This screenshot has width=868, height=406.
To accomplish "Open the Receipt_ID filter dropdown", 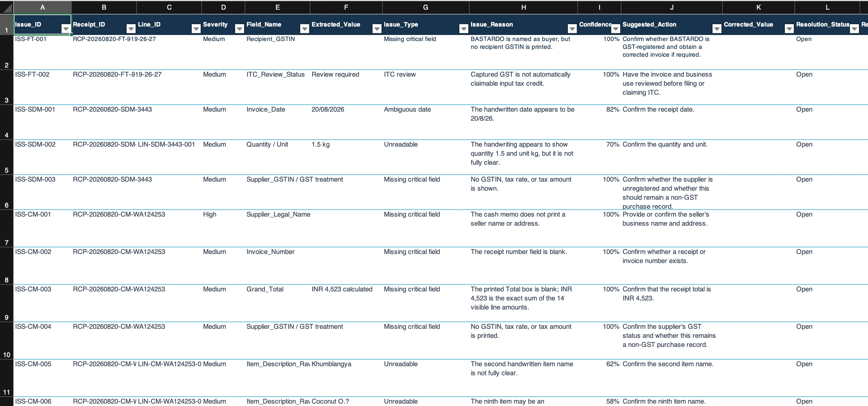I will coord(131,29).
